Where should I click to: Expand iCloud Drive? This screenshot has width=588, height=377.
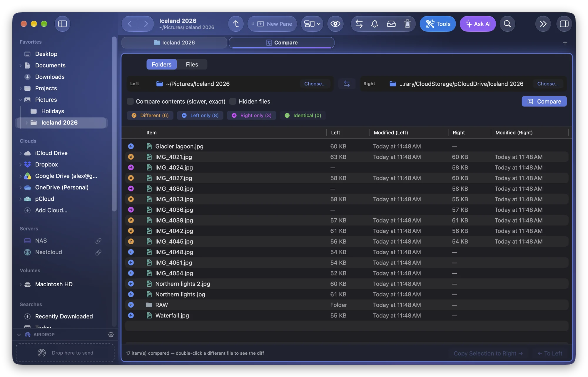point(21,153)
